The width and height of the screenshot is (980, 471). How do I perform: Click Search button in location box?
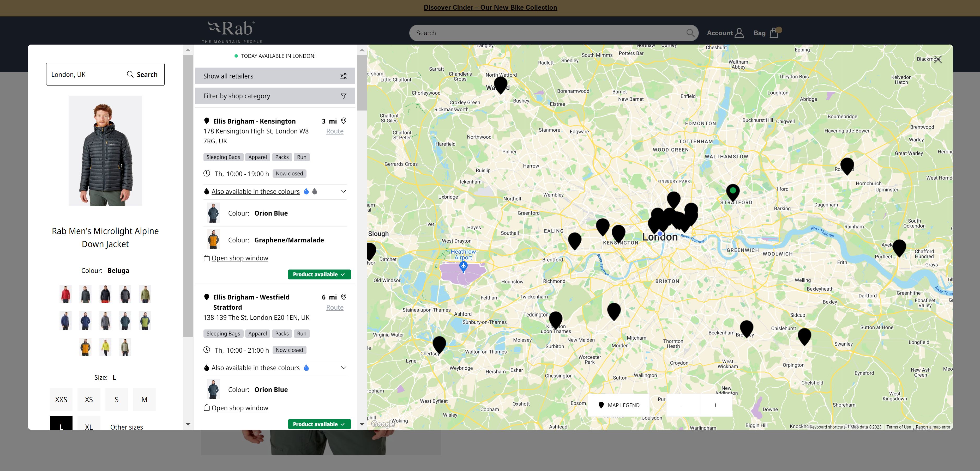(x=142, y=75)
